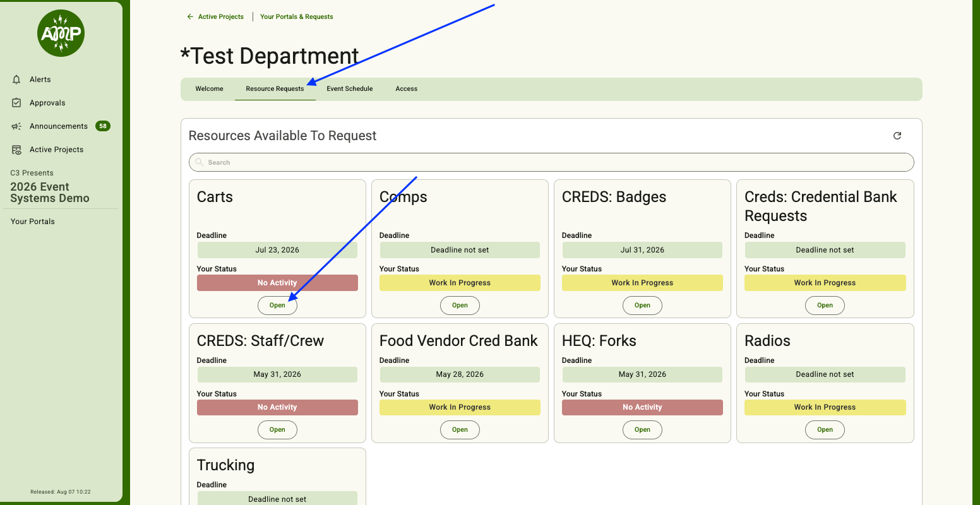980x505 pixels.
Task: Open the HEQ: Forks request
Action: pos(642,430)
